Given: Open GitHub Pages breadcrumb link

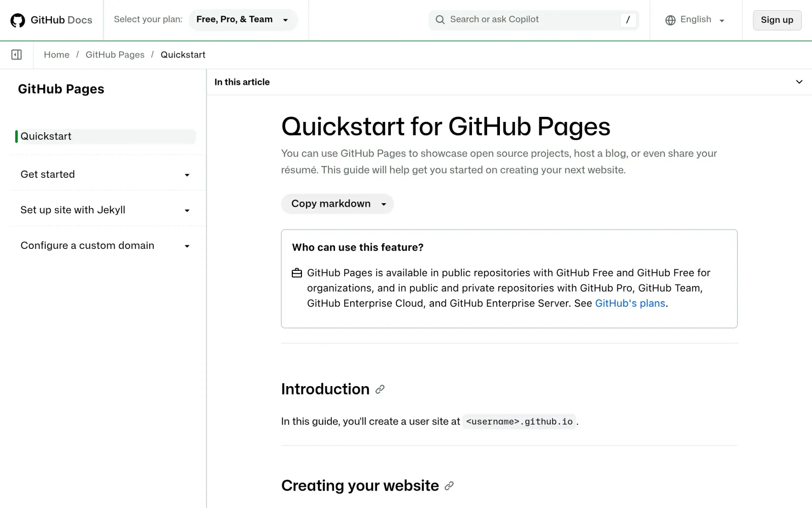Looking at the screenshot, I should 115,54.
